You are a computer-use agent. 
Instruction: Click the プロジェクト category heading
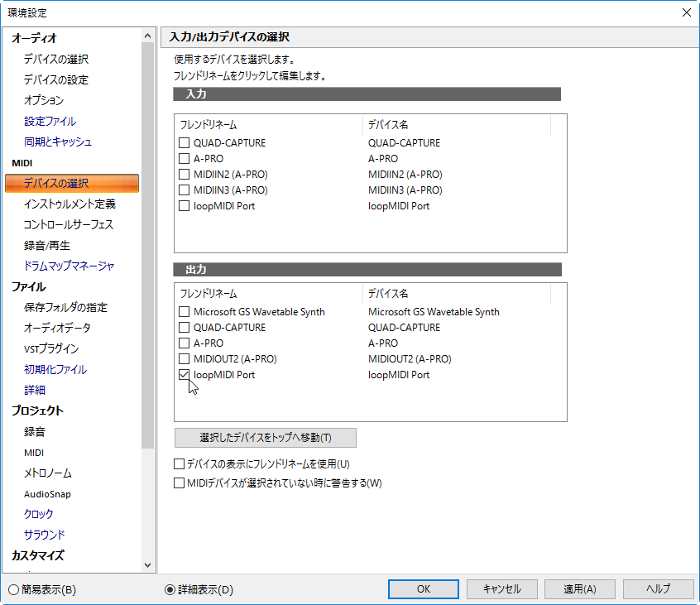coord(37,411)
